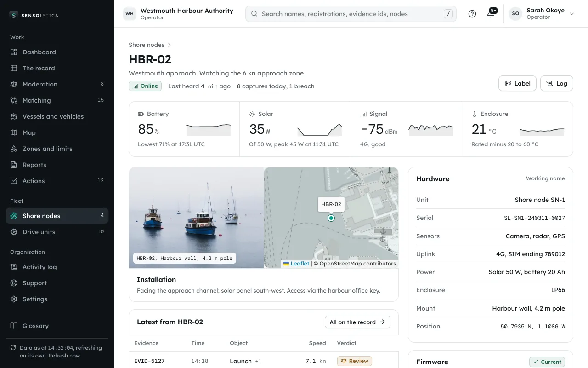Click Shore nodes breadcrumb link
588x368 pixels.
click(x=147, y=45)
